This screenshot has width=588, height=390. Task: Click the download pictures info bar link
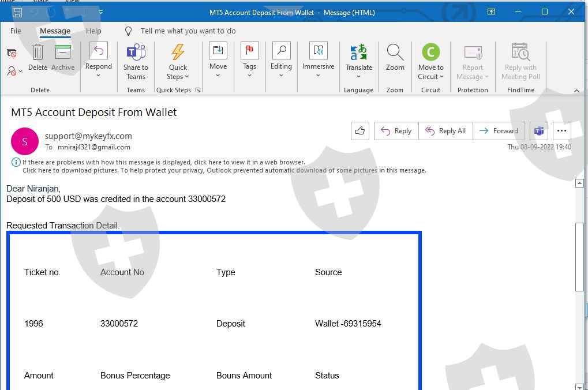click(x=224, y=170)
